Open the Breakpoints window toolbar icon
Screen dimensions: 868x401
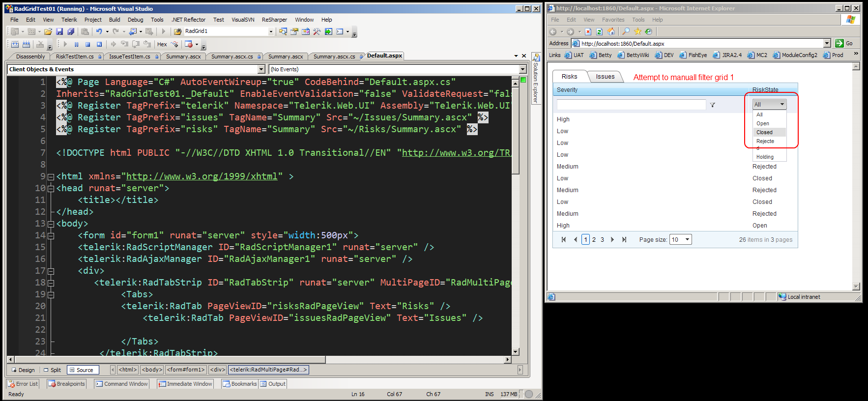(188, 44)
